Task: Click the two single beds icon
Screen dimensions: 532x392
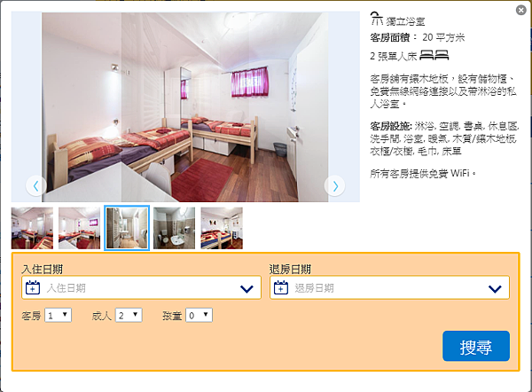Action: 434,55
